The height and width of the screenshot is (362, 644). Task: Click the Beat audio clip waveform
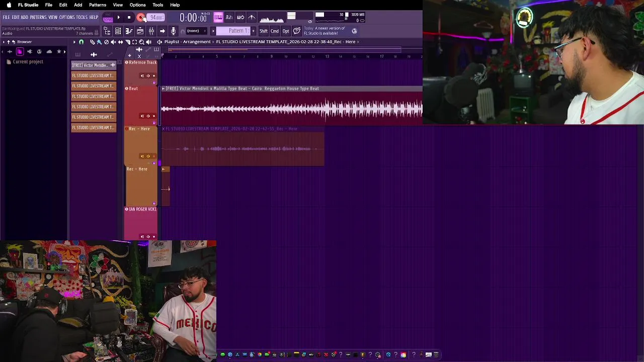(x=292, y=108)
